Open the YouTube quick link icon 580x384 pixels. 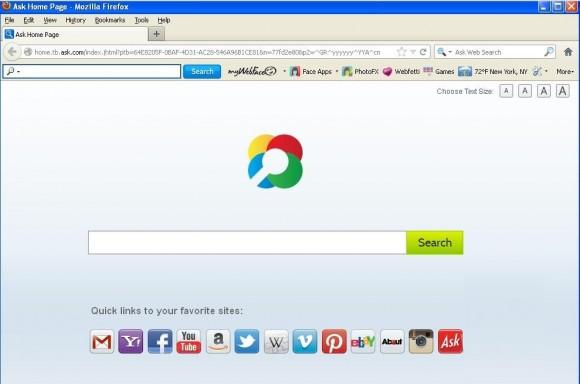tap(189, 341)
